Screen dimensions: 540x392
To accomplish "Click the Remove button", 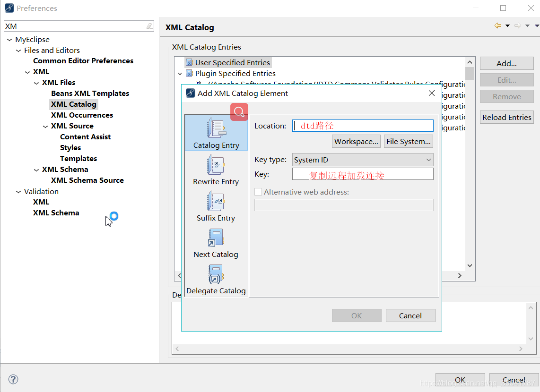I will click(506, 97).
